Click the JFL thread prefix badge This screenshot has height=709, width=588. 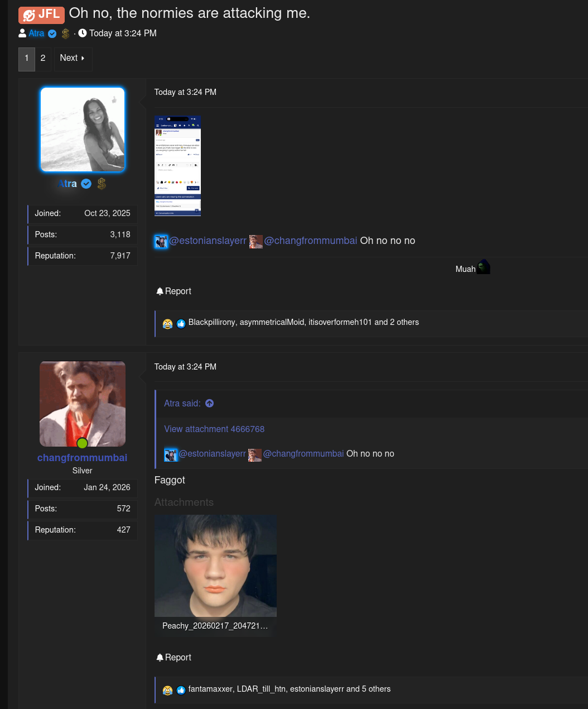[x=41, y=15]
